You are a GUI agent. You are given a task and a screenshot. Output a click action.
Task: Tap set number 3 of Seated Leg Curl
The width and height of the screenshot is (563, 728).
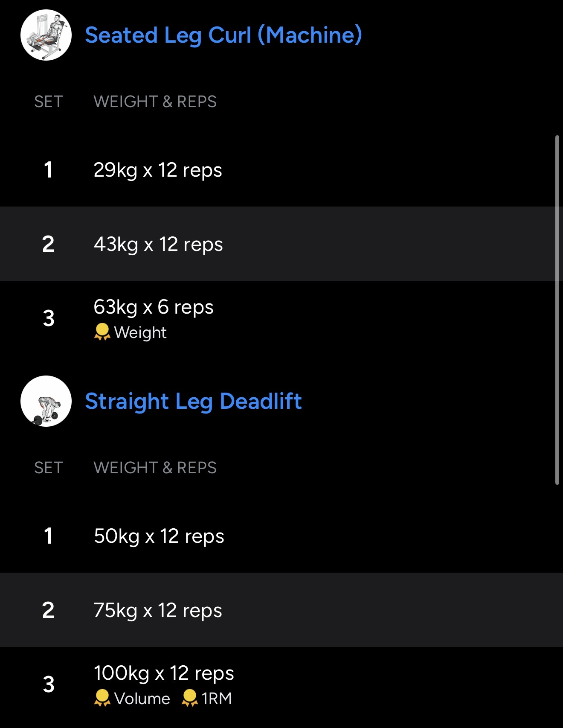click(x=49, y=318)
